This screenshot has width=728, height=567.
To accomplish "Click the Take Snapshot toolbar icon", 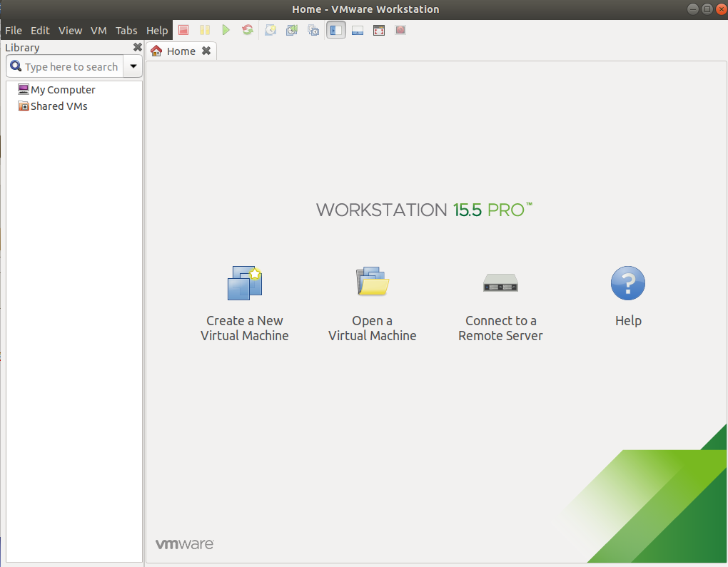I will [x=271, y=30].
